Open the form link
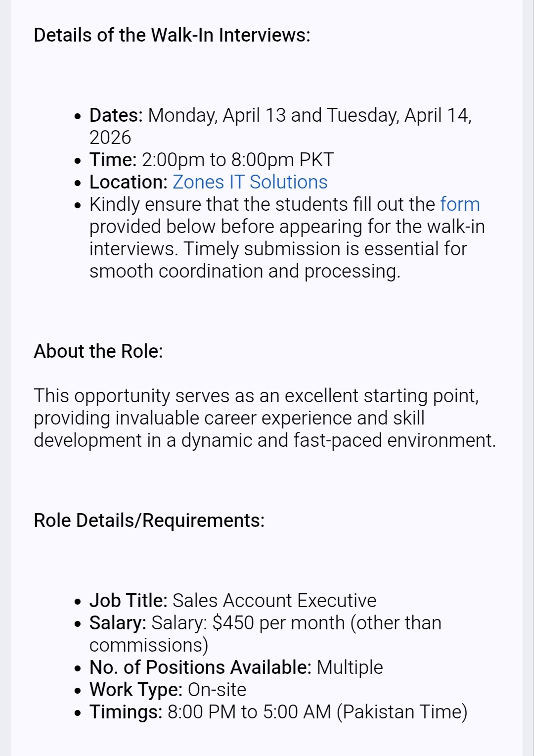The width and height of the screenshot is (534, 756). click(x=460, y=204)
